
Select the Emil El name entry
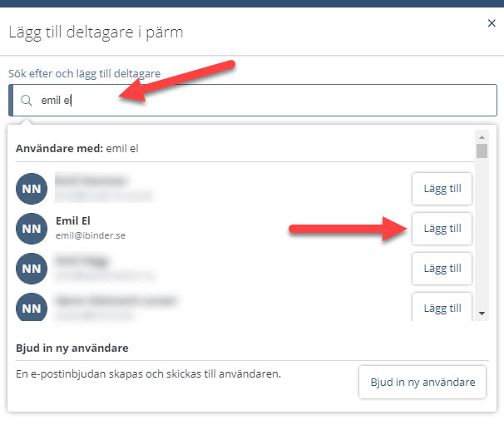point(73,220)
